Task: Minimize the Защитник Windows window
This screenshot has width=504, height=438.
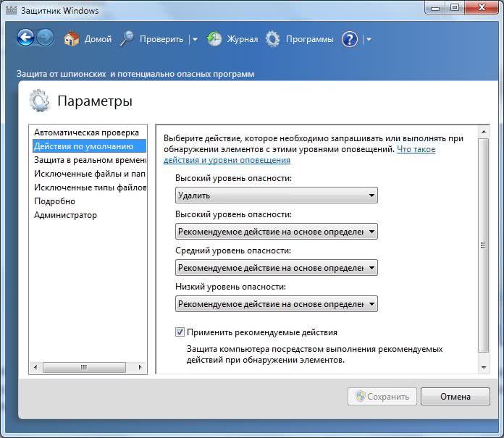Action: point(435,7)
